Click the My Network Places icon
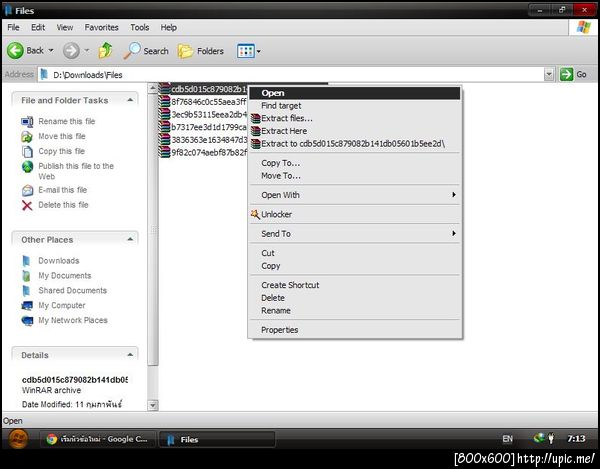 click(x=27, y=321)
